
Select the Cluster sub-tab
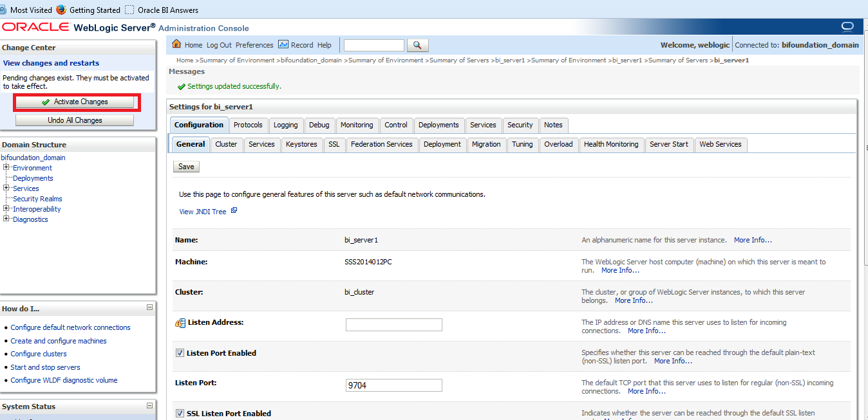point(226,144)
